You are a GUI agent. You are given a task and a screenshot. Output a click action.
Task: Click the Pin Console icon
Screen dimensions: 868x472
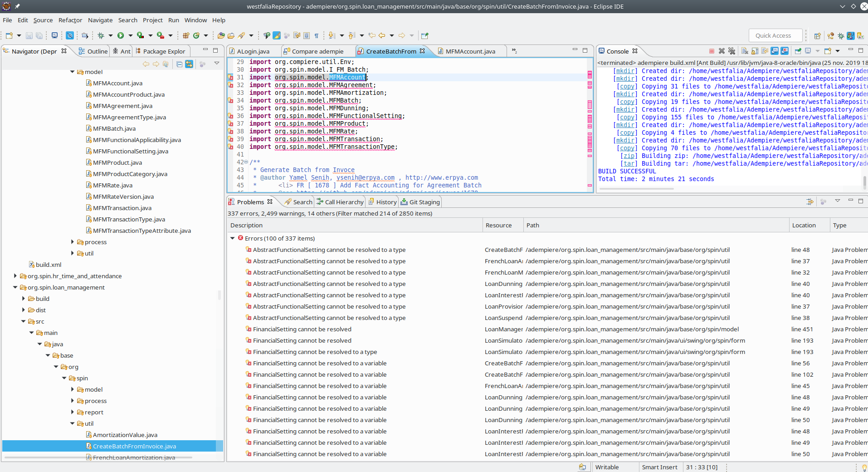point(798,51)
